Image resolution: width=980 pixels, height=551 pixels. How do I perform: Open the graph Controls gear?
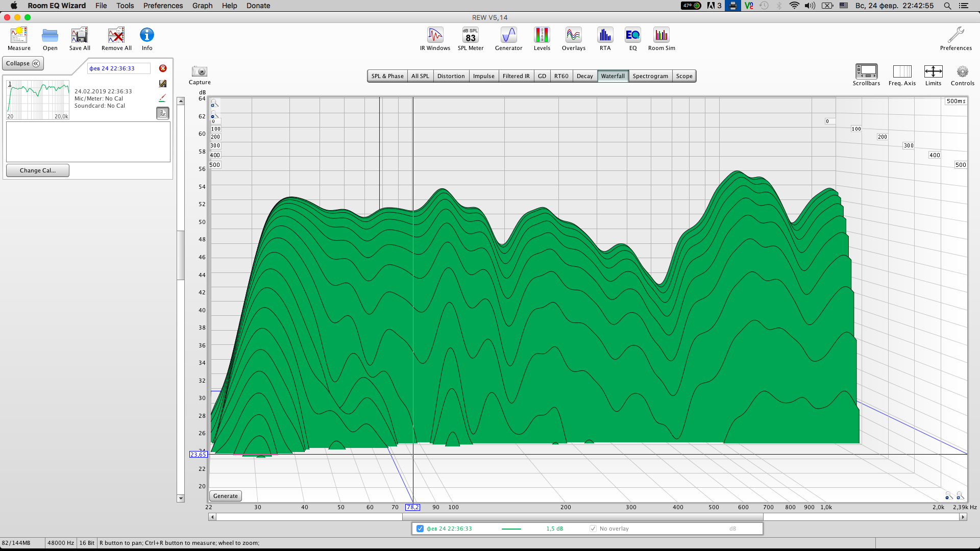tap(962, 72)
